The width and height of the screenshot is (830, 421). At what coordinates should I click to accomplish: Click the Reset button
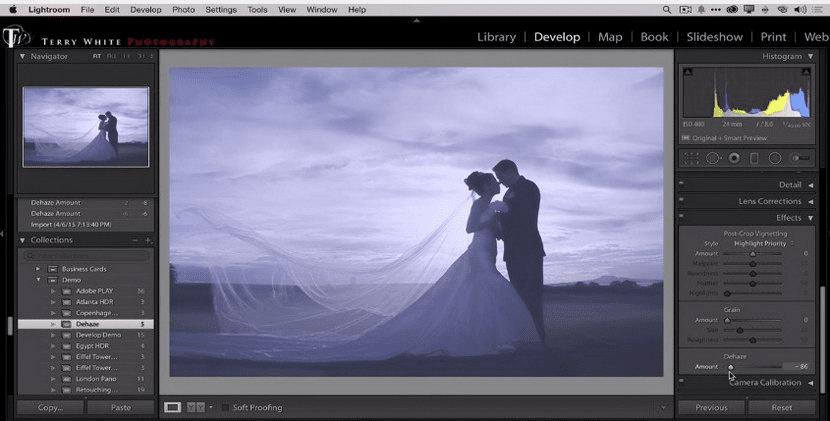(782, 407)
